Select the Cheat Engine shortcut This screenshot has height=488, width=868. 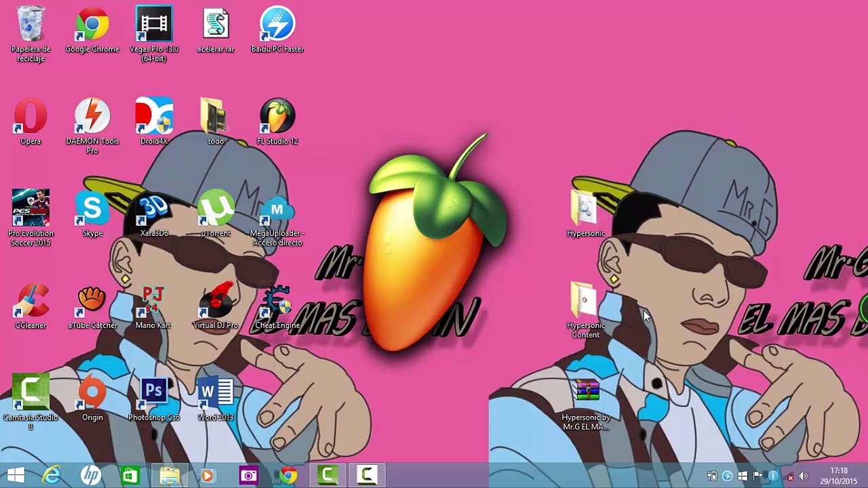pos(277,306)
